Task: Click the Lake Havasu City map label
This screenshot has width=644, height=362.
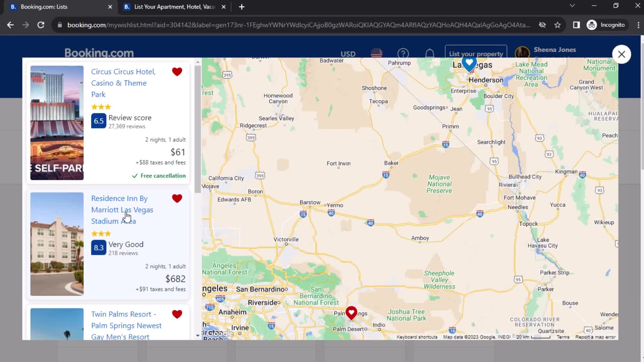Action: pyautogui.click(x=543, y=243)
